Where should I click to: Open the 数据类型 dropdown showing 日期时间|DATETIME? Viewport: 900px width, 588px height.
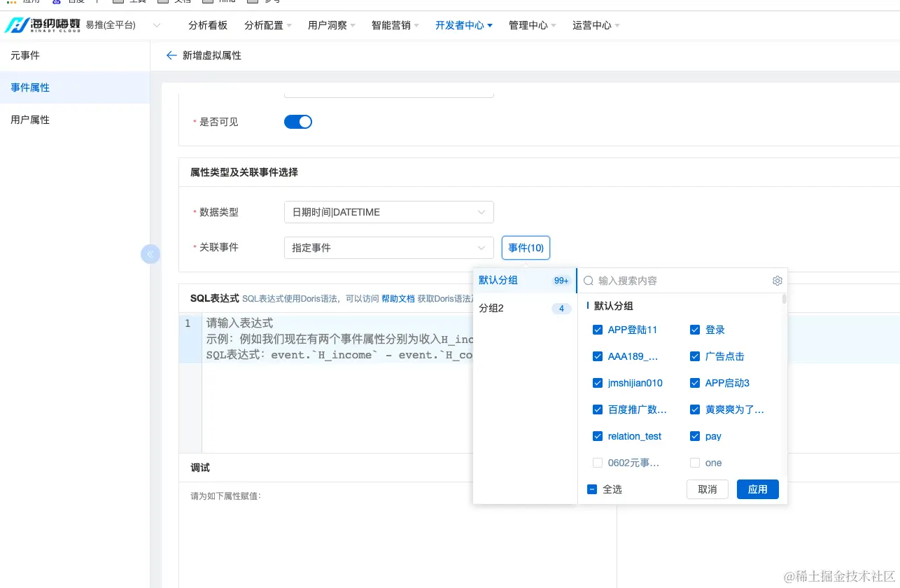point(389,212)
